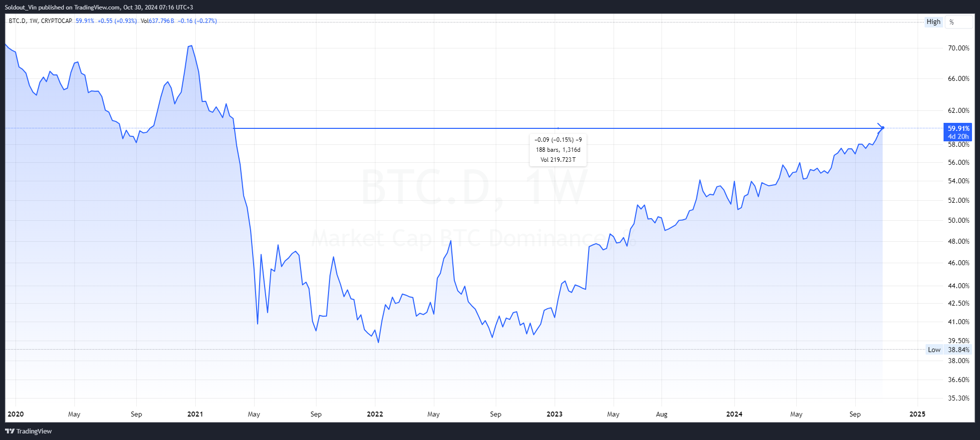Click the 70.00% price axis label
Screen dimensions: 980x440
click(959, 48)
